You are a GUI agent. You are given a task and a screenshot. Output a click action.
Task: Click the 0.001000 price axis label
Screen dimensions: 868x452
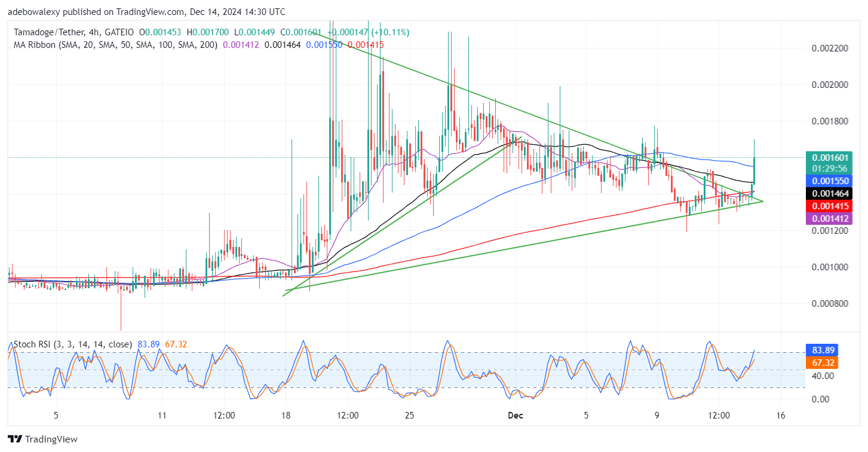click(831, 267)
